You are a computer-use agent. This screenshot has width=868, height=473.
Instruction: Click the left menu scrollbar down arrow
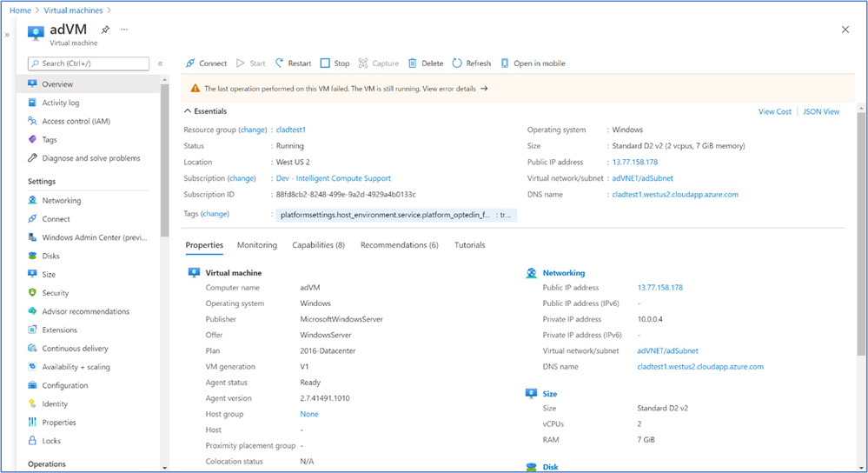tap(164, 468)
